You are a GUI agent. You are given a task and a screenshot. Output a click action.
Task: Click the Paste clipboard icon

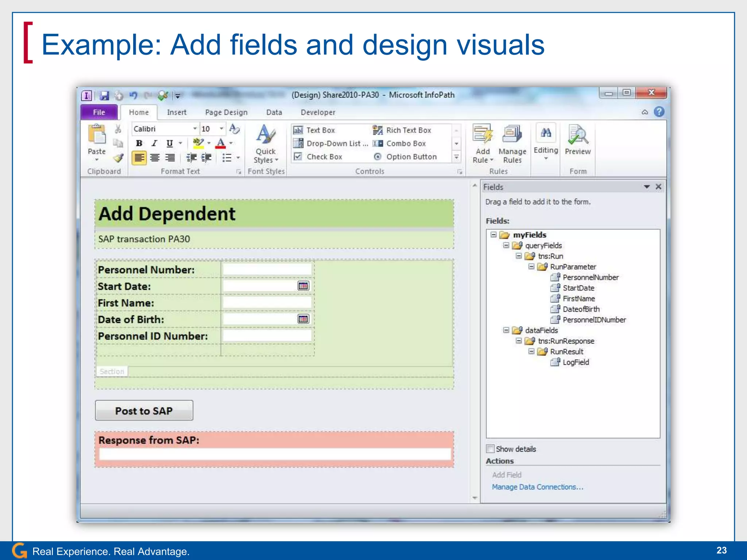coord(97,134)
